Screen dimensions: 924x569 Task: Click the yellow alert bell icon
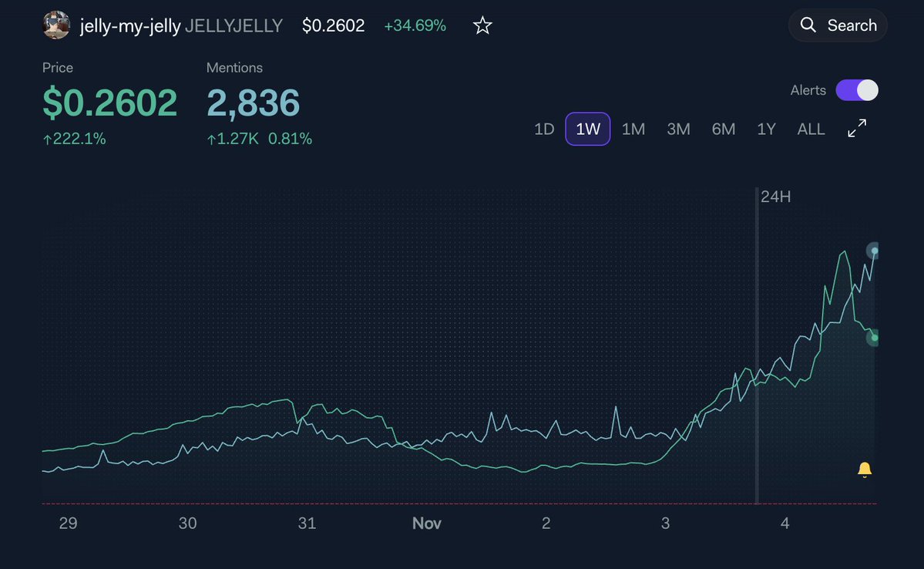865,469
